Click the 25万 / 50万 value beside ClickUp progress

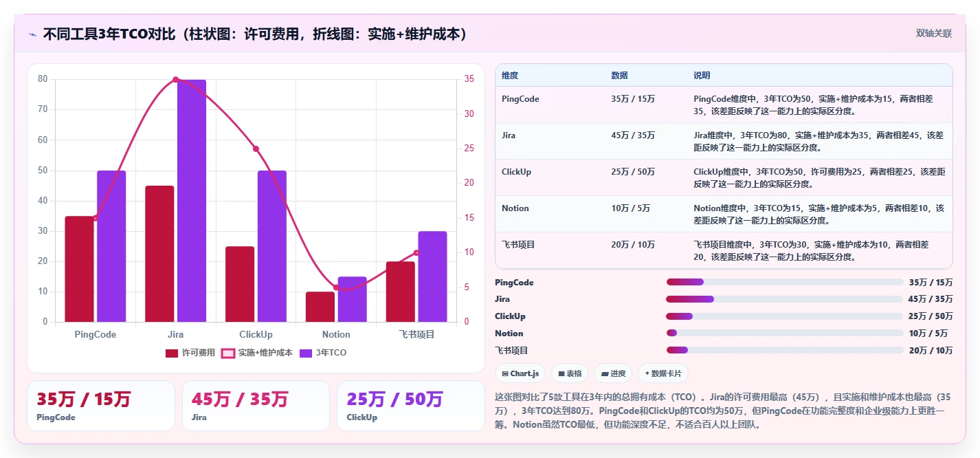pos(931,316)
